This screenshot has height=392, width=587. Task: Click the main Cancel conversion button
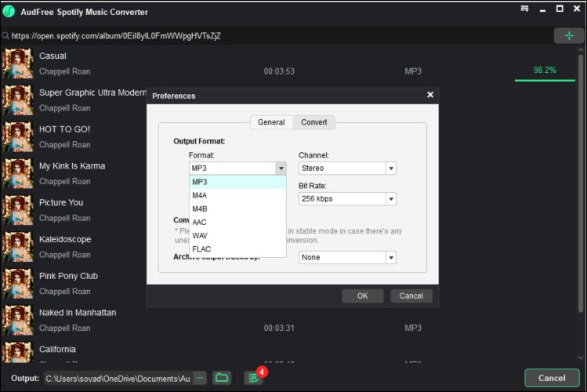tap(552, 378)
